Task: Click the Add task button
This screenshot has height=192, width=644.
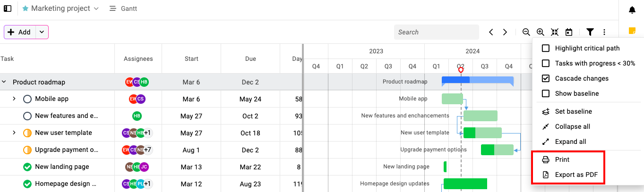Action: (20, 32)
